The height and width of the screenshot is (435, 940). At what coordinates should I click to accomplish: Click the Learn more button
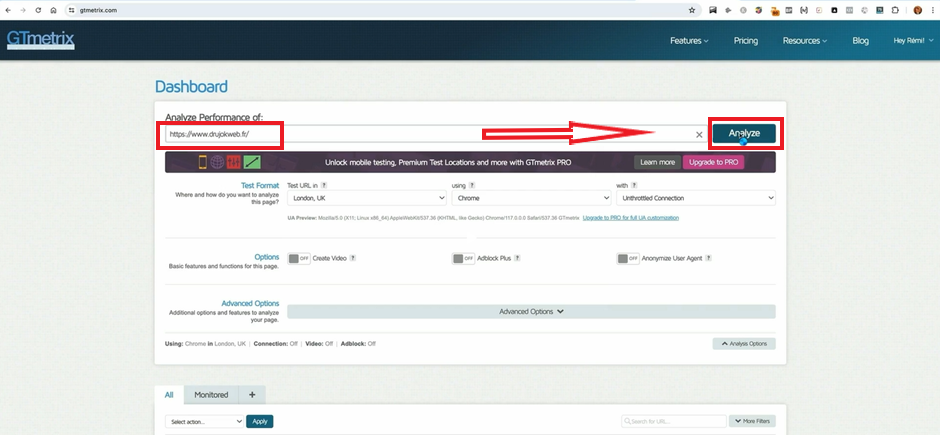click(658, 162)
